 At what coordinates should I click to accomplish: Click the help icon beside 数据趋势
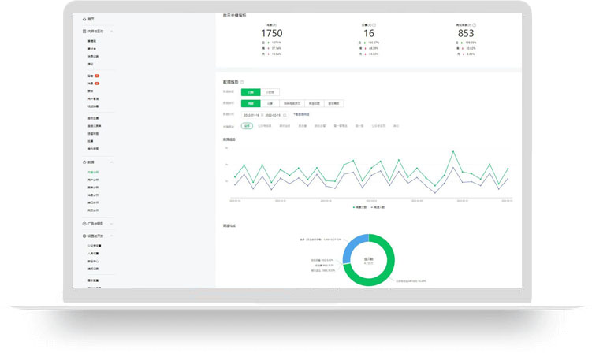pyautogui.click(x=242, y=82)
